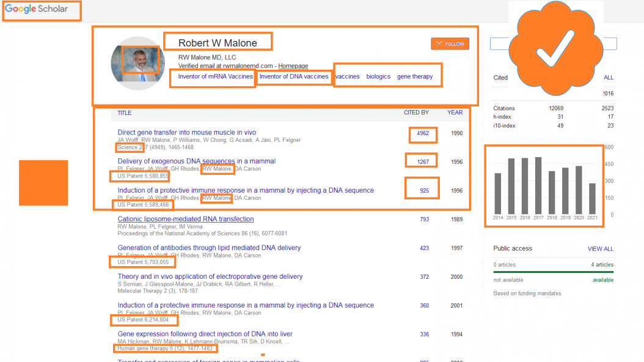Click the Citations total 12069
This screenshot has height=362, width=644.
click(x=556, y=108)
